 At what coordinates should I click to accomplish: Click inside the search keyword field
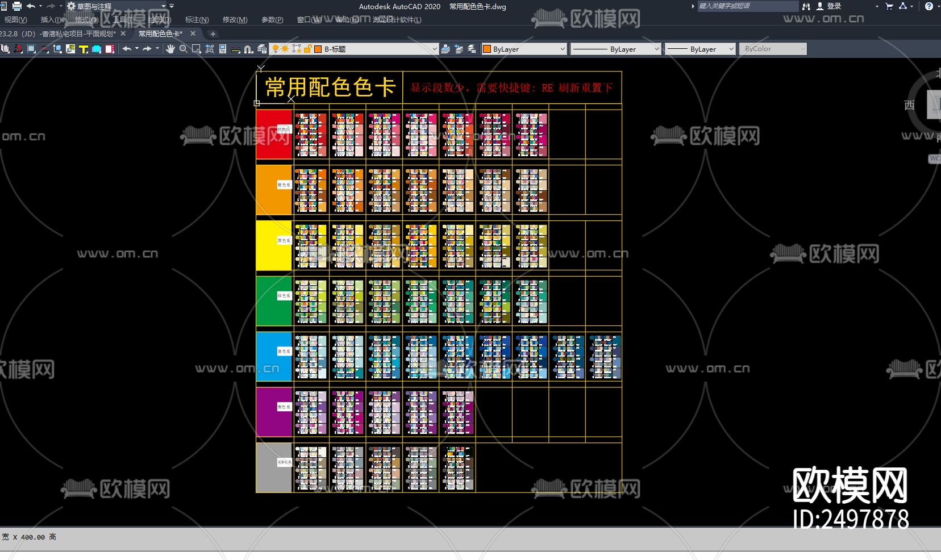click(x=750, y=6)
